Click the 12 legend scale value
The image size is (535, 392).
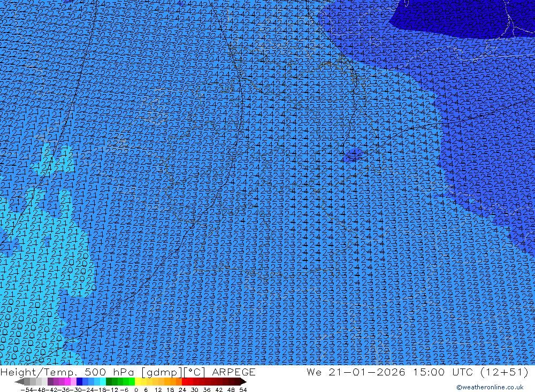pos(158,390)
